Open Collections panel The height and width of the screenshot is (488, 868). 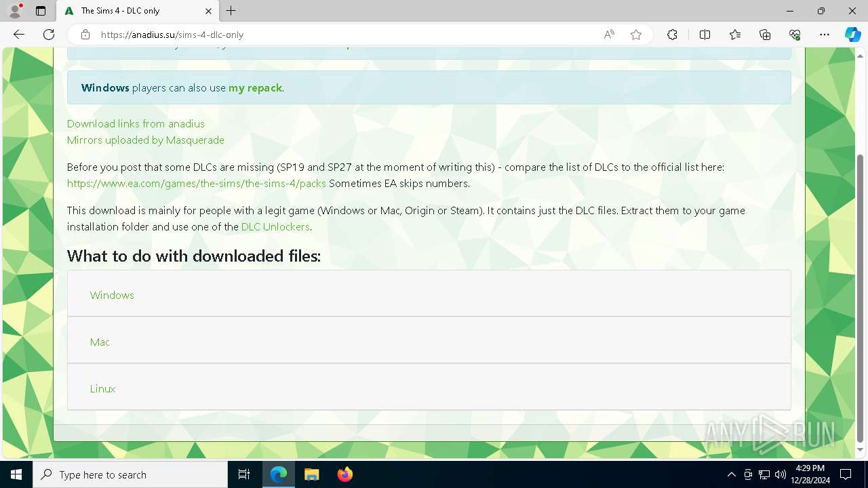pos(765,35)
